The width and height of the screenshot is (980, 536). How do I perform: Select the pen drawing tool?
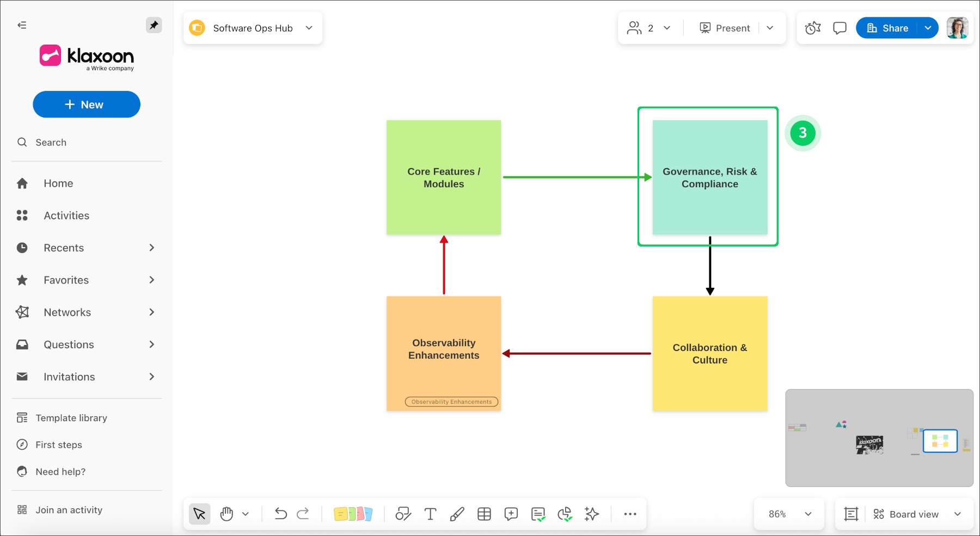(x=457, y=514)
